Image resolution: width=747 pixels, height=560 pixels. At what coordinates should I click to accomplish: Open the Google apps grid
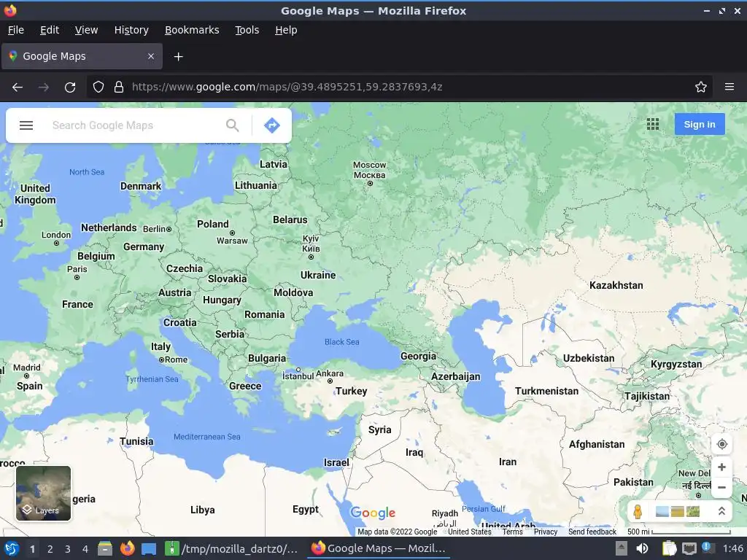coord(653,124)
